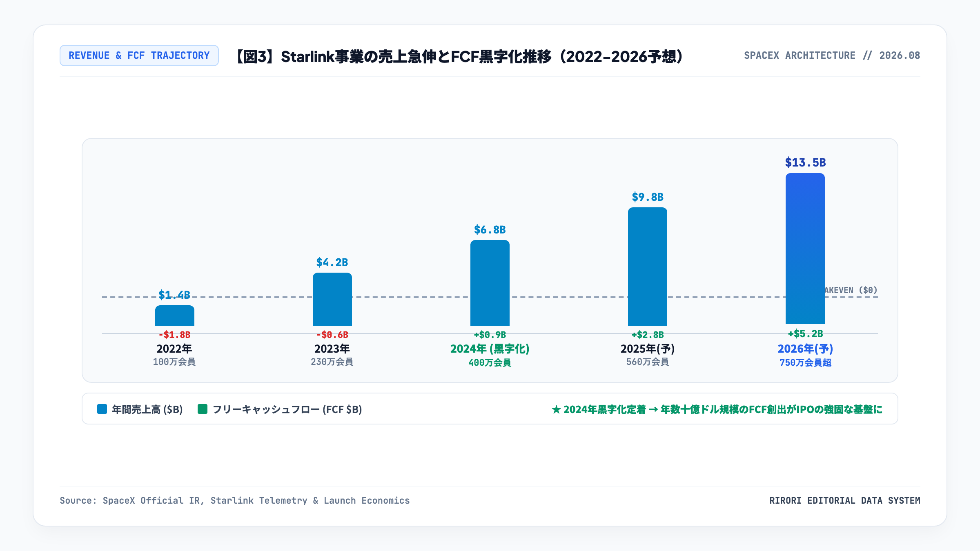Screen dimensions: 980x551
Task: Click the Source: SpaceX Official IR footer text
Action: (x=235, y=501)
